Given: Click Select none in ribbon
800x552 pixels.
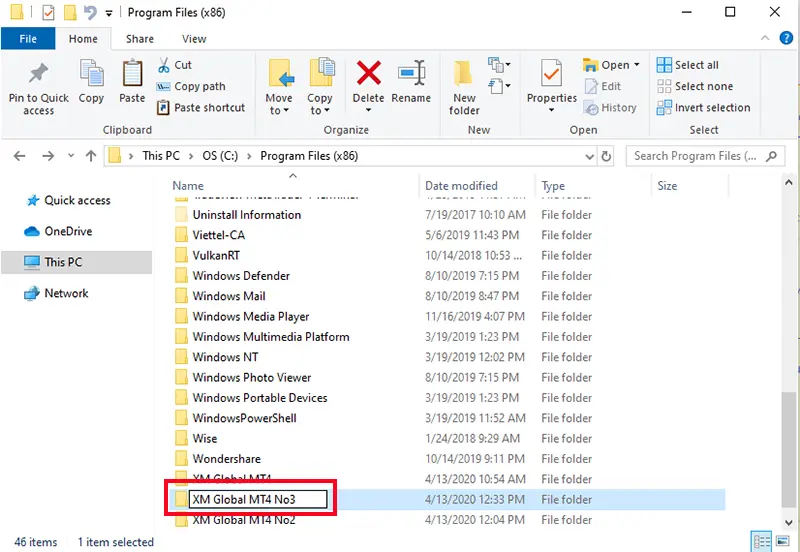Looking at the screenshot, I should point(695,86).
